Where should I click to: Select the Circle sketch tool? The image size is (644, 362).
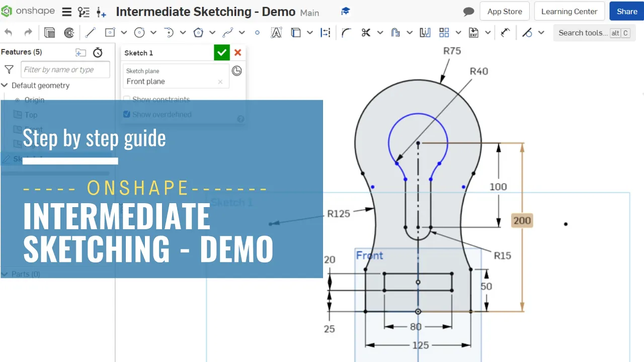point(139,33)
